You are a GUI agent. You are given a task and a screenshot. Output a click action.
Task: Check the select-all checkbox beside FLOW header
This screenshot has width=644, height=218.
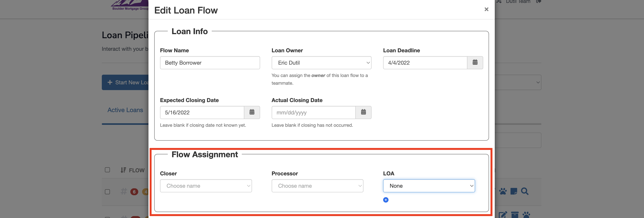click(x=107, y=170)
